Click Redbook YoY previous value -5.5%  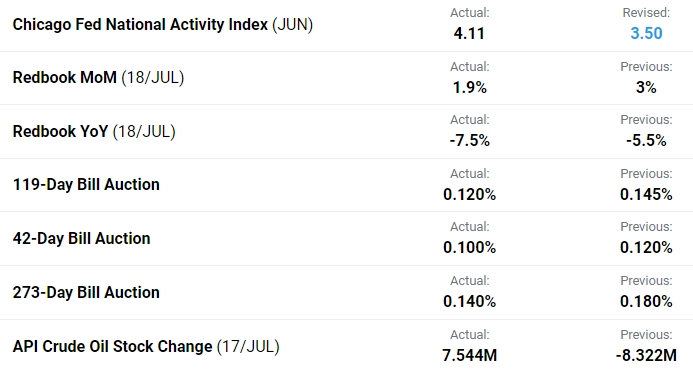(646, 141)
